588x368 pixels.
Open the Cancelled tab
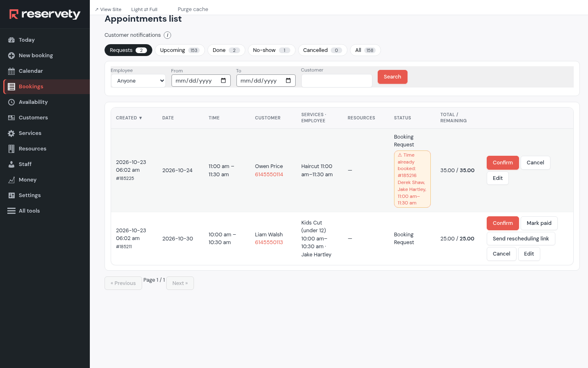click(x=323, y=50)
